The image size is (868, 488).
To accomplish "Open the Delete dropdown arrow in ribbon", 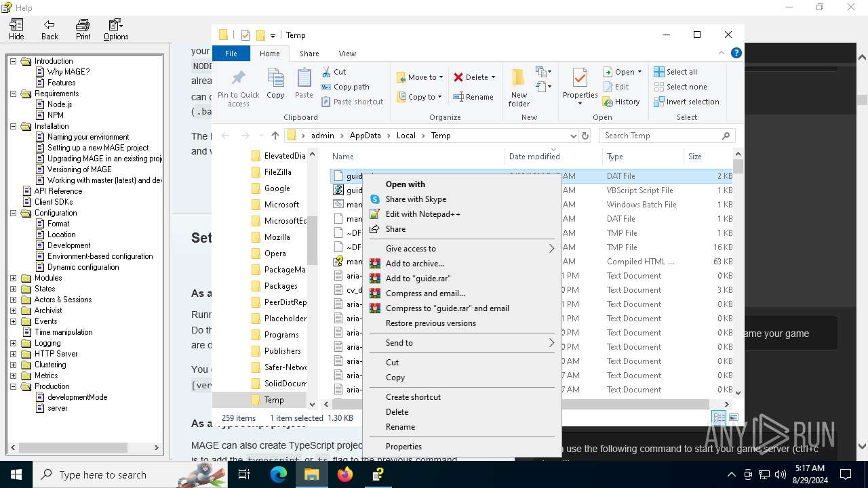I will pos(493,77).
